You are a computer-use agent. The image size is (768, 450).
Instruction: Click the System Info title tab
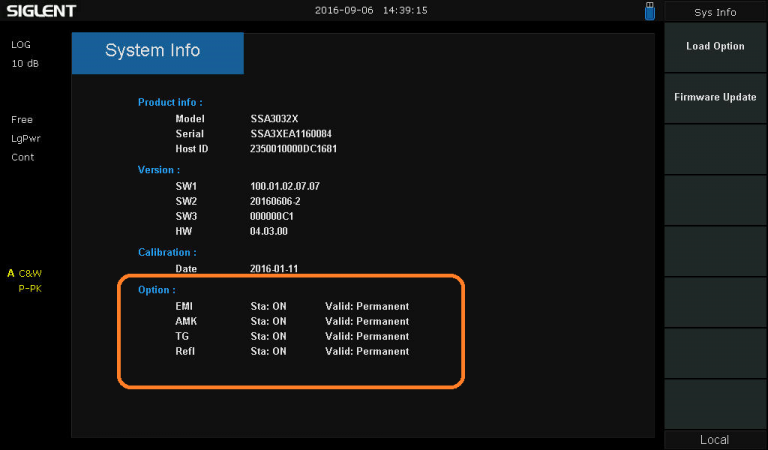point(157,52)
